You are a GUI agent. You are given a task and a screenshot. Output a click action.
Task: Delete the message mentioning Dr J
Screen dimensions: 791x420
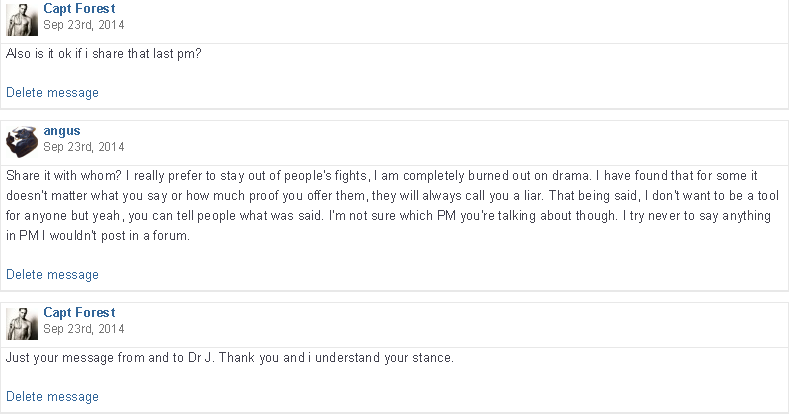(52, 397)
